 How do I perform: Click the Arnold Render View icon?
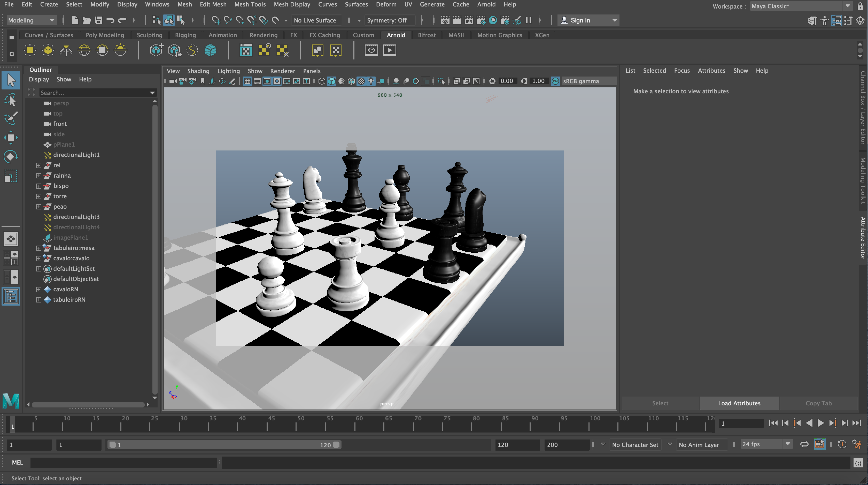(371, 51)
